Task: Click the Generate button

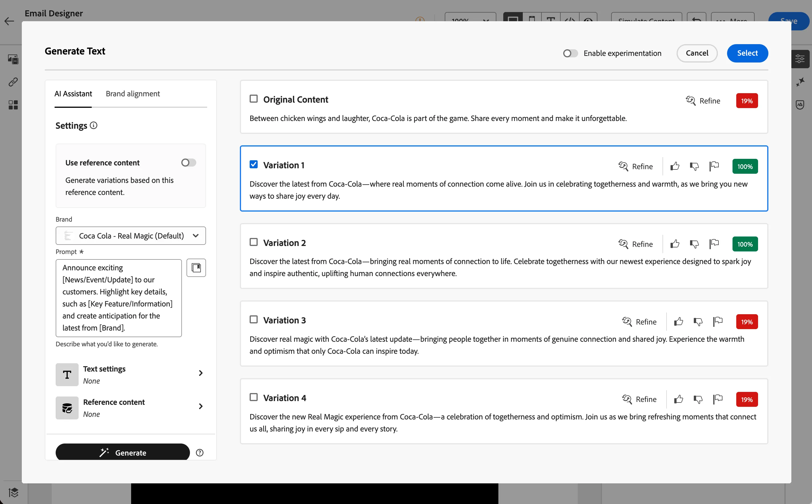Action: (x=123, y=452)
